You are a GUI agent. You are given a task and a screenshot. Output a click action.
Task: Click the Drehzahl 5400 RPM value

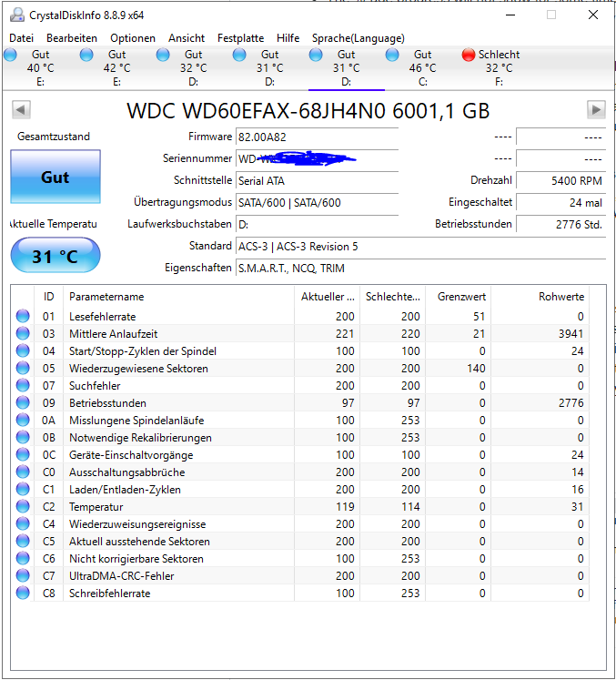click(x=560, y=181)
